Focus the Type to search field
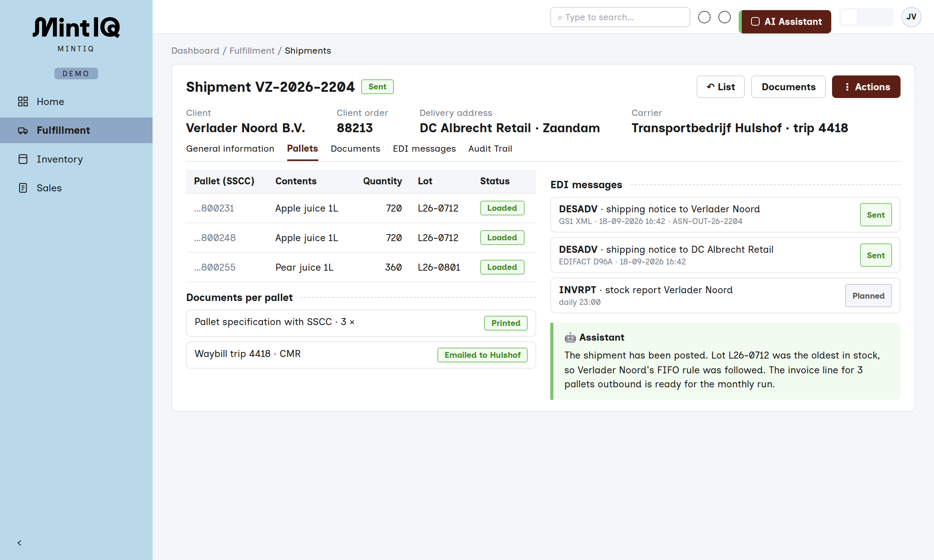934x560 pixels. [x=620, y=17]
